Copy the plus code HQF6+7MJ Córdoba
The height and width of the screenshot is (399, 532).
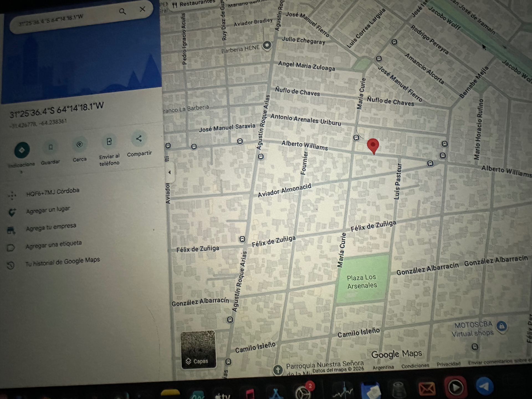coord(53,192)
